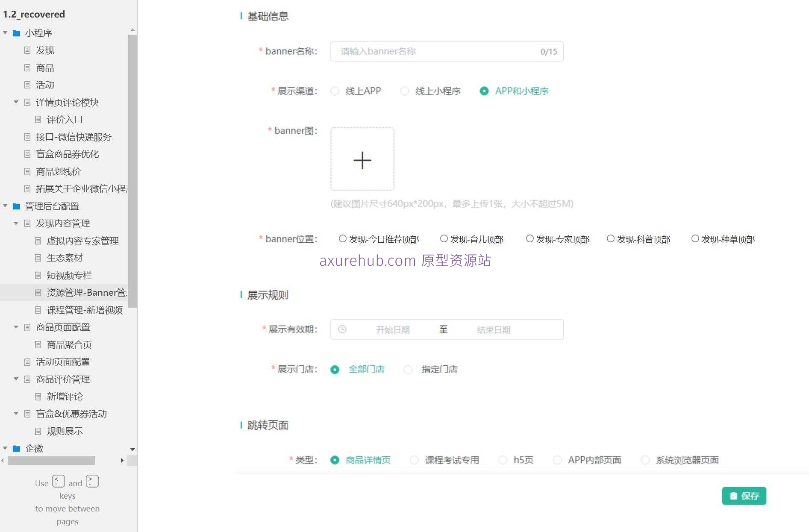Click the clock icon in 展示有效期 field
Viewport: 809px width, 532px height.
pos(342,329)
